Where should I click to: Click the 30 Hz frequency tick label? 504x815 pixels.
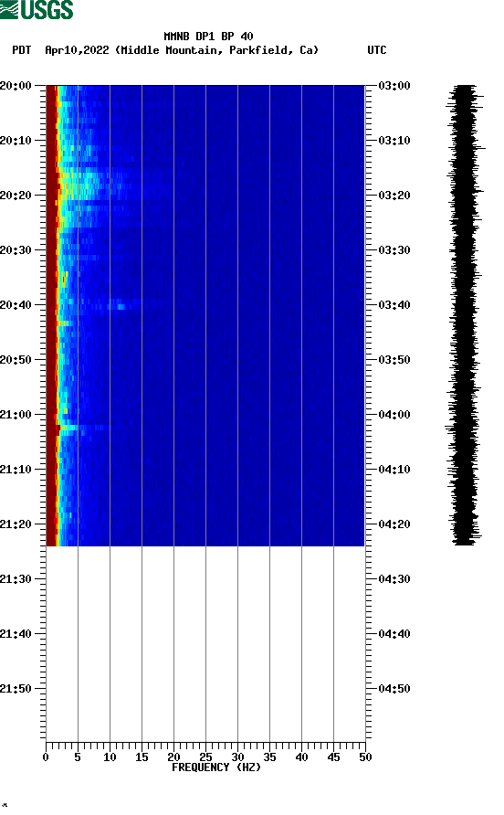[x=237, y=757]
